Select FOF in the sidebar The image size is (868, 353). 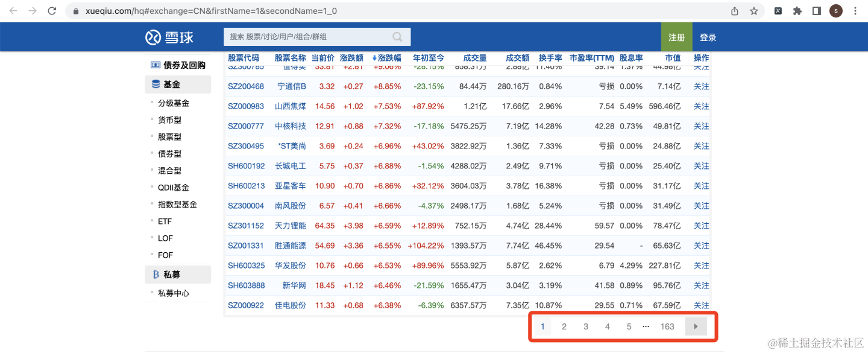165,255
